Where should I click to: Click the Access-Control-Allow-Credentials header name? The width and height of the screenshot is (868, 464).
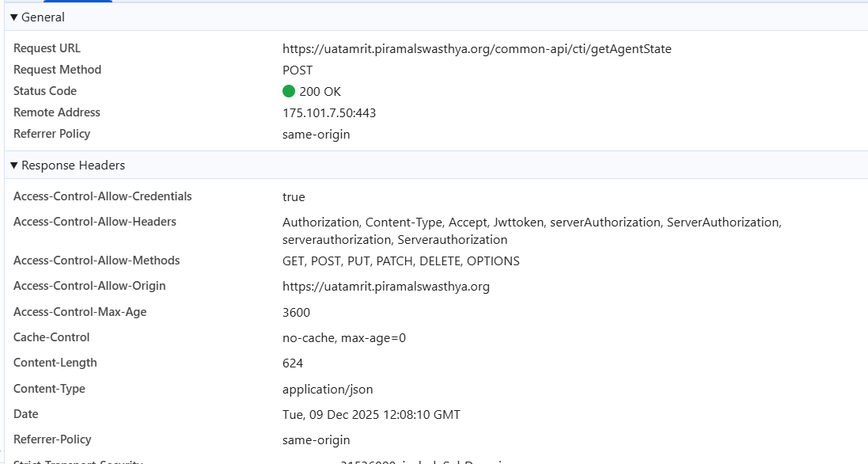[102, 196]
